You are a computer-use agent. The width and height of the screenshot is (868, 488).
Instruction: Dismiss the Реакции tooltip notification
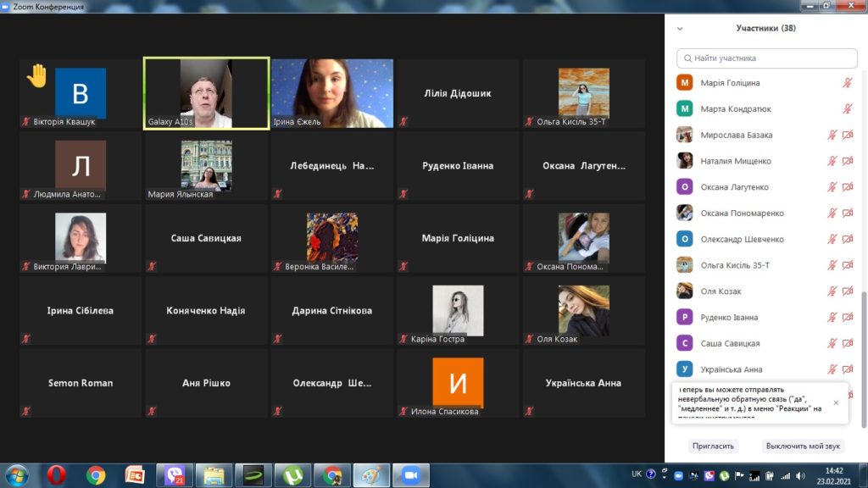[836, 402]
